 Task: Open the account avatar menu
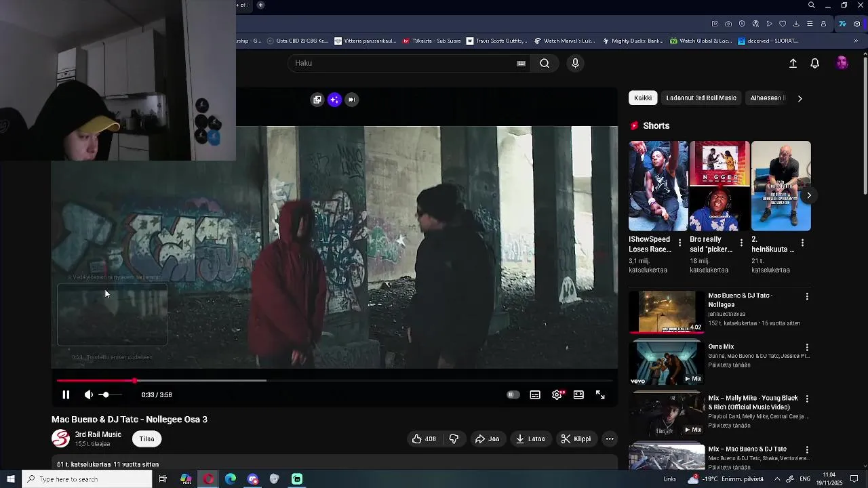[842, 63]
